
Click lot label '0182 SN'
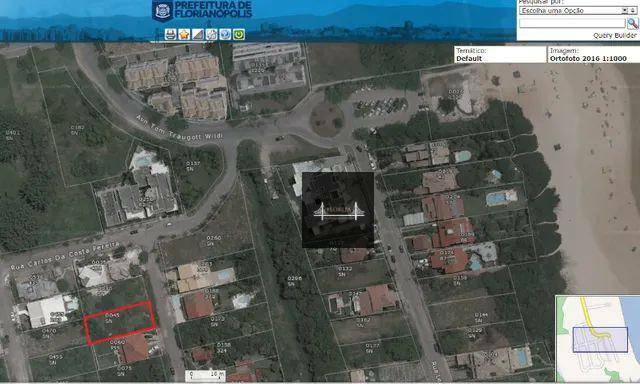77,130
